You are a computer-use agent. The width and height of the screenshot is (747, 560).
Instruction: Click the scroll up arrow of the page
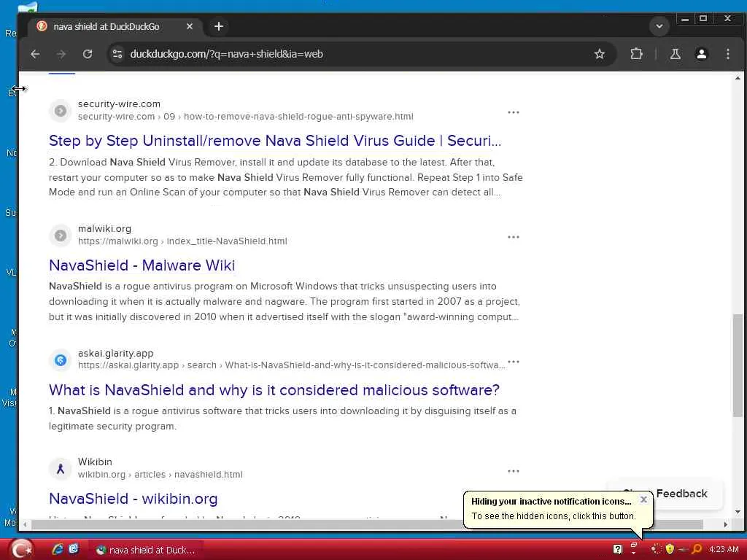(738, 78)
